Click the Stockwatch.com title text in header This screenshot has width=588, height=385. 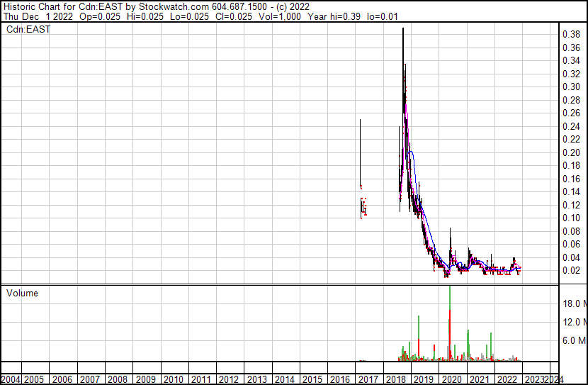[x=174, y=7]
